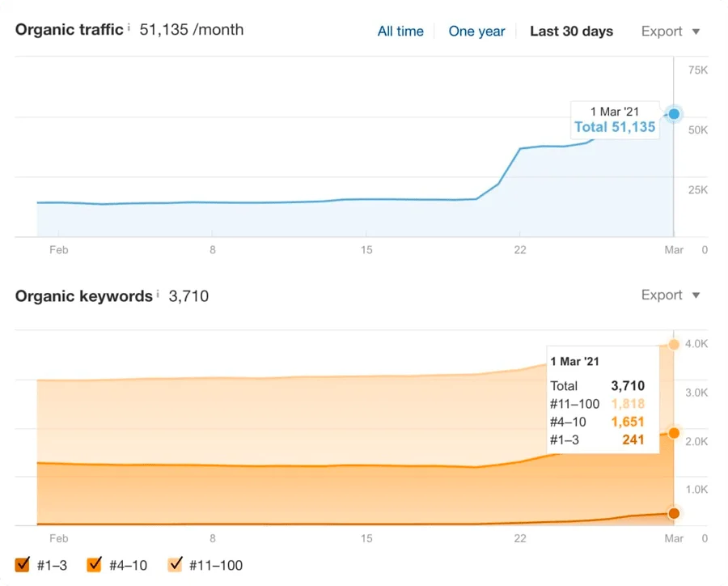728x586 pixels.
Task: Switch to the All time range
Action: pos(400,32)
